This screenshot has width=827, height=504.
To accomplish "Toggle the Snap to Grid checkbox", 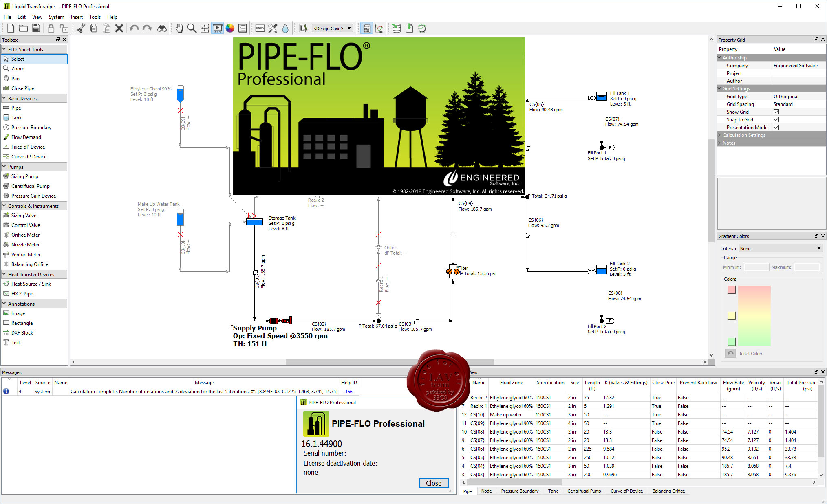I will pyautogui.click(x=776, y=120).
